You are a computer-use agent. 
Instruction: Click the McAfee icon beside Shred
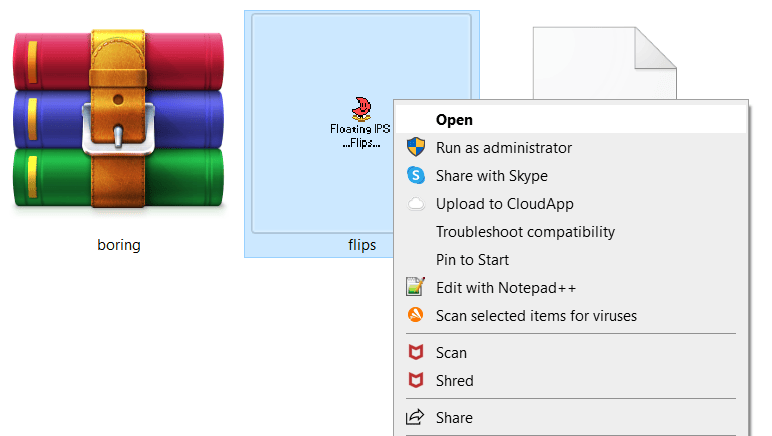(x=415, y=381)
